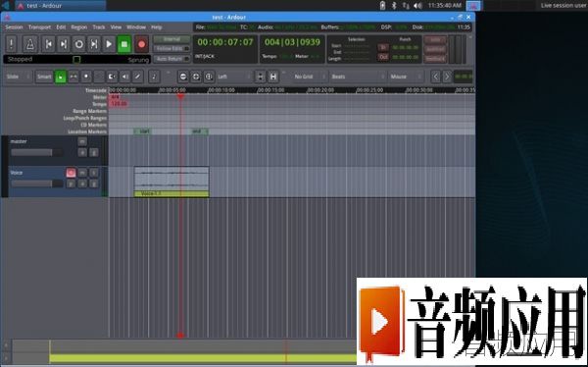Click the Go to session start icon

tap(49, 44)
